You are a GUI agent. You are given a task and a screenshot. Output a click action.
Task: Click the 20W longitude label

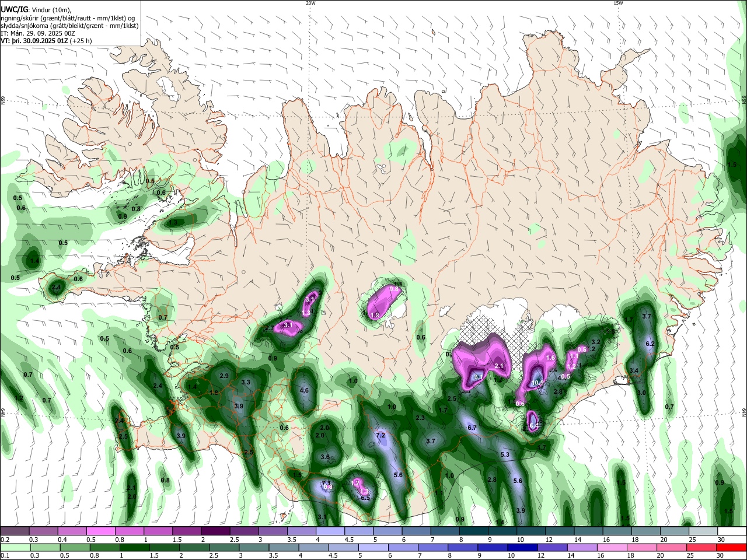point(310,3)
